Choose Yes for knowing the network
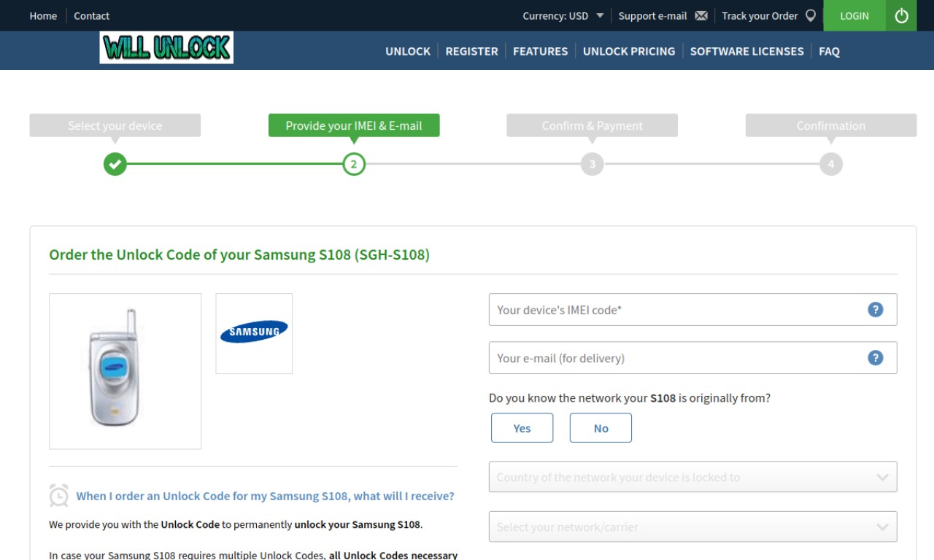934x560 pixels. coord(522,428)
